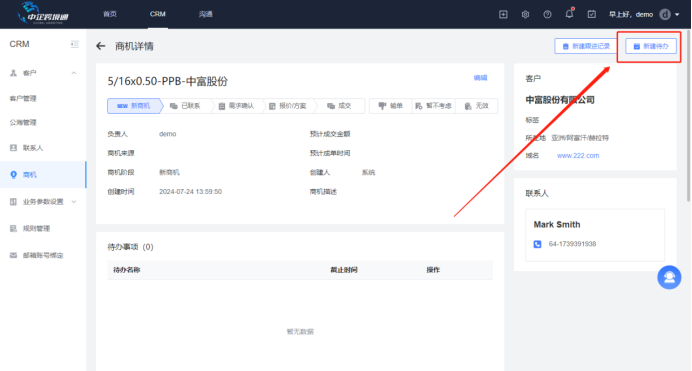
Task: Click the page vertical scrollbar
Action: (689, 116)
